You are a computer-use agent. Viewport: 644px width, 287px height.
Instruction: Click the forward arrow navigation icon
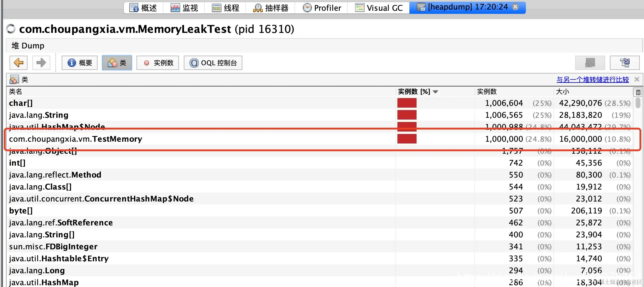(x=41, y=63)
